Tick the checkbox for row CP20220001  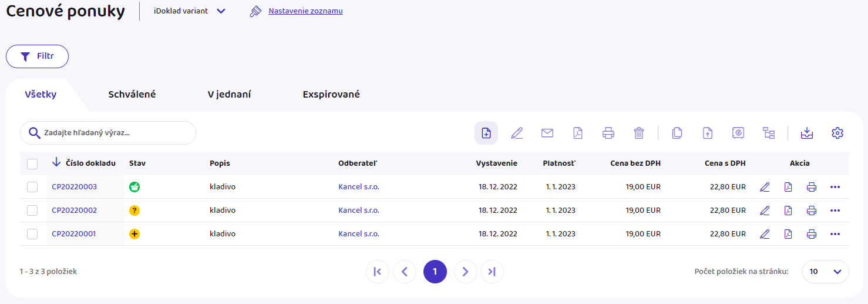[32, 234]
